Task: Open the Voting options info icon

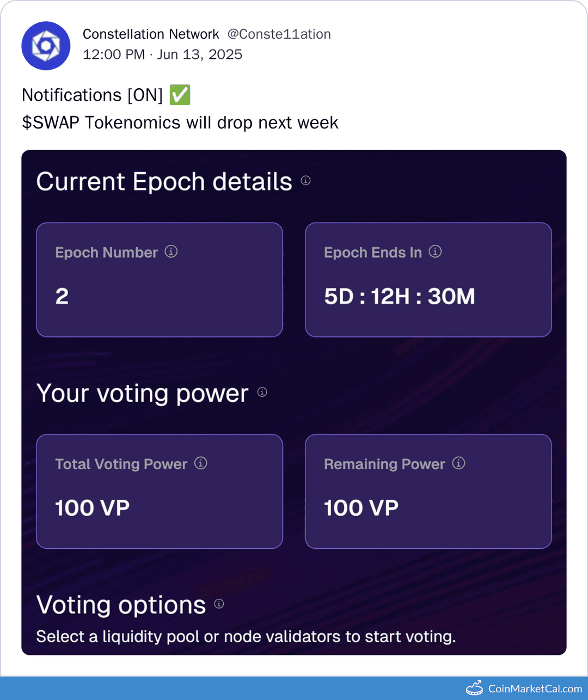Action: [218, 605]
